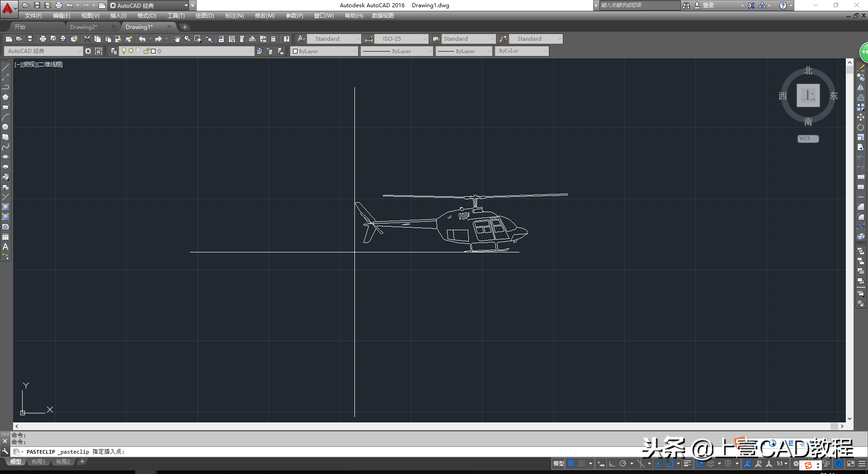The height and width of the screenshot is (474, 868).
Task: Select the Polygon draw tool
Action: tap(5, 97)
